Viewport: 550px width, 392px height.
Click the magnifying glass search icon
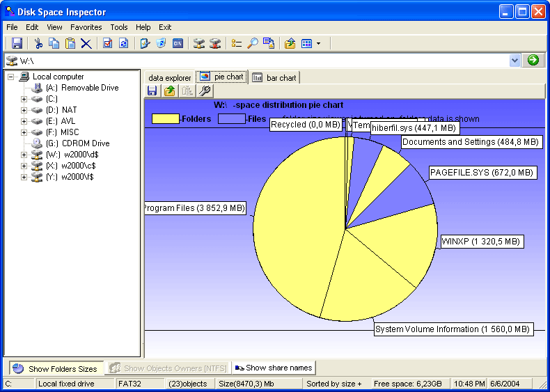pyautogui.click(x=253, y=43)
